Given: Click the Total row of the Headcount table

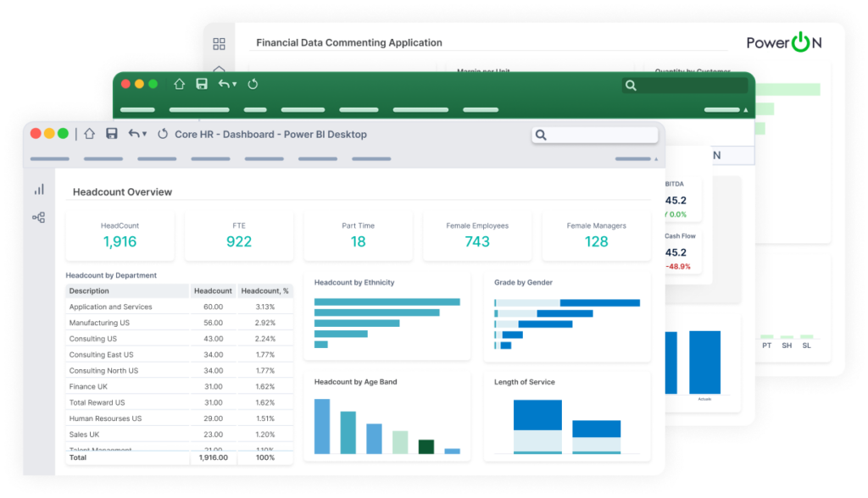Looking at the screenshot, I should point(127,456).
